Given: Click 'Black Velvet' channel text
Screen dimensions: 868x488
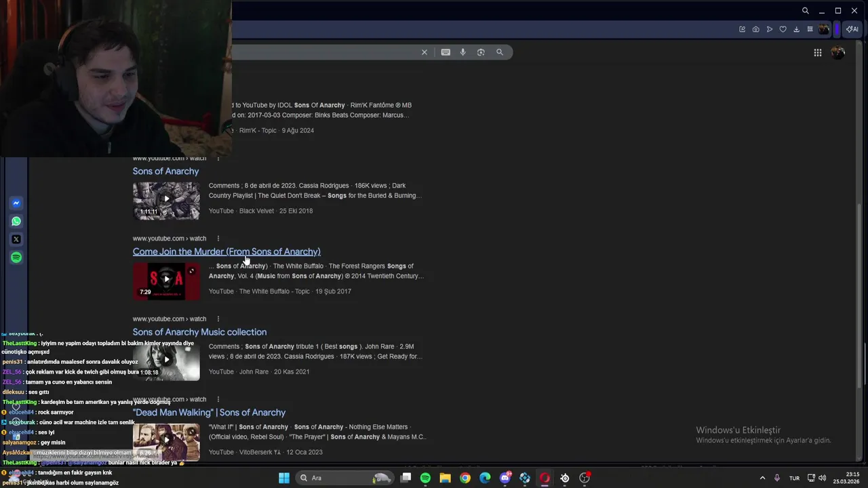Looking at the screenshot, I should click(x=256, y=211).
